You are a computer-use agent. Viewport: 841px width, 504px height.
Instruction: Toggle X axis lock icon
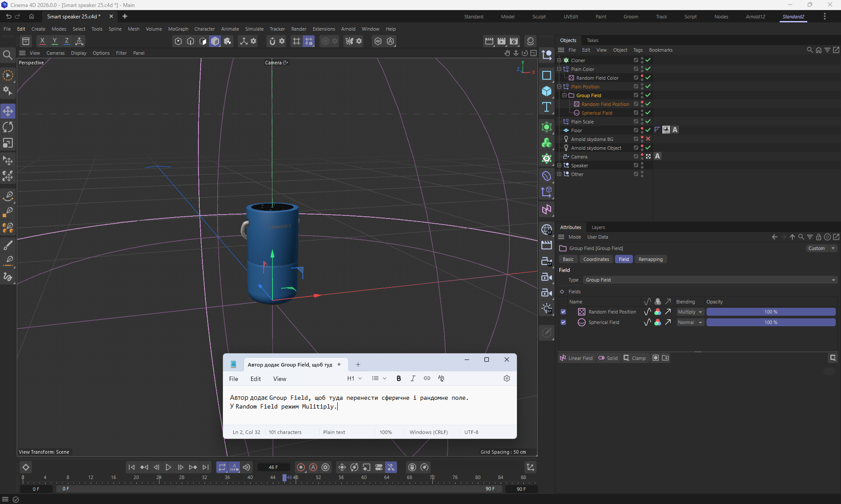(42, 41)
